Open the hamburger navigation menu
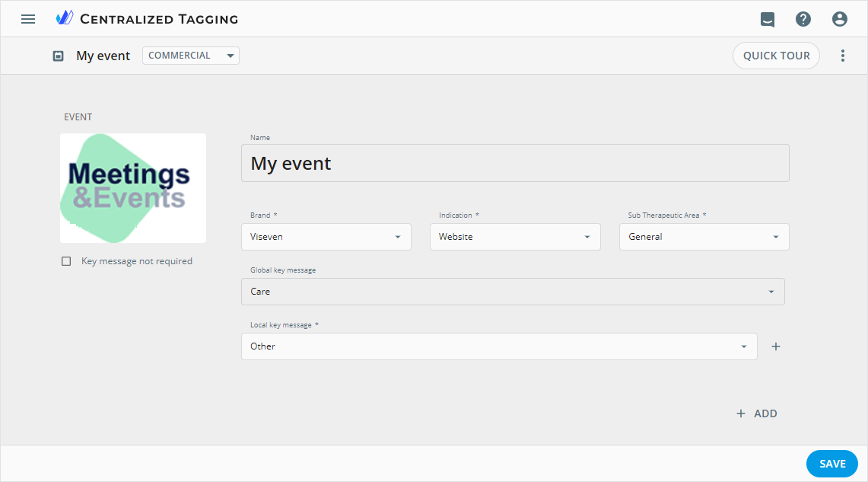This screenshot has height=482, width=868. pyautogui.click(x=28, y=19)
